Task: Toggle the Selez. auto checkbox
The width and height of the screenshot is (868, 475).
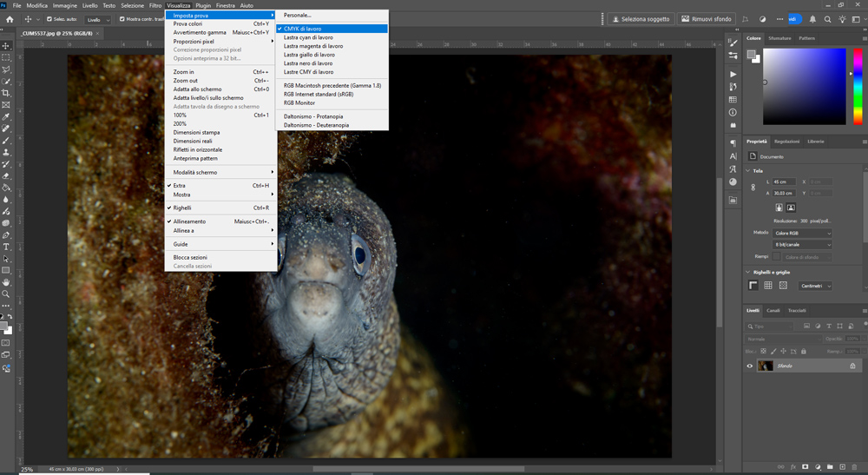Action: (x=49, y=19)
